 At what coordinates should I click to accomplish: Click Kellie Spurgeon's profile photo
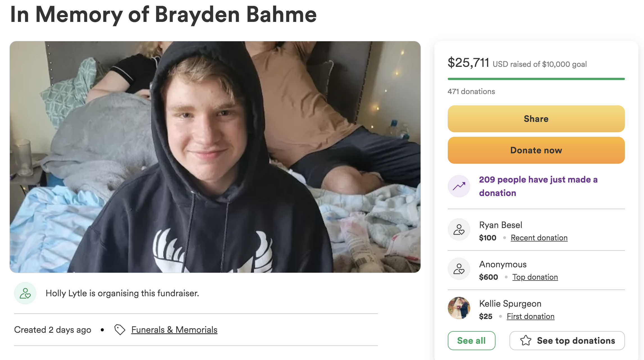point(459,308)
